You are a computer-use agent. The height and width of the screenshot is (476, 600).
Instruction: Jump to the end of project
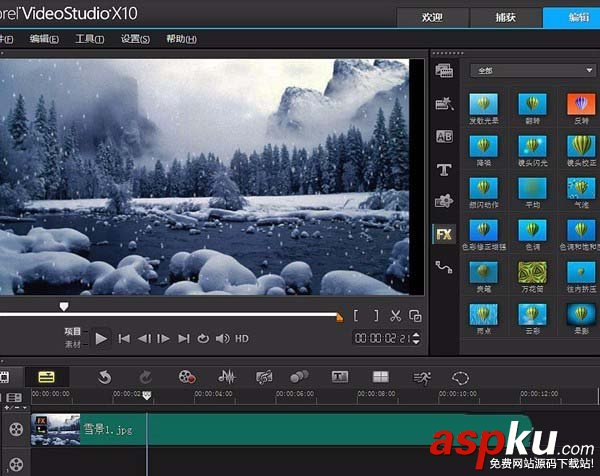click(184, 339)
